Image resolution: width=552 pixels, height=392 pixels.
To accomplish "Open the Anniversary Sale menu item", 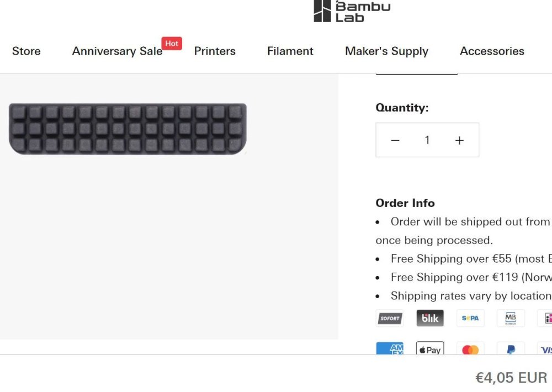I will point(117,51).
